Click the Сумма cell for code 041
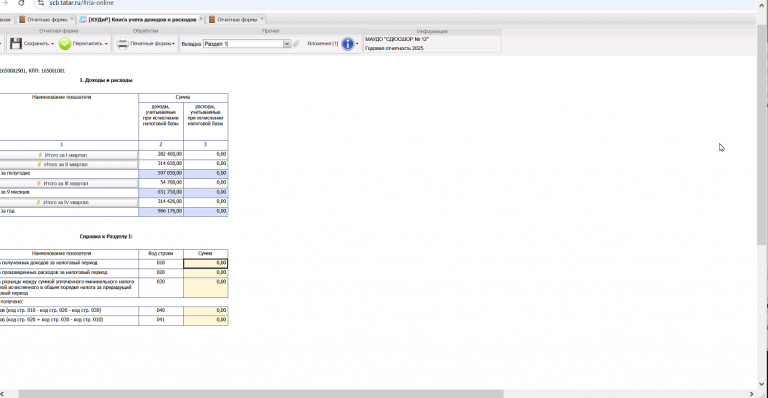The height and width of the screenshot is (398, 768). [206, 320]
